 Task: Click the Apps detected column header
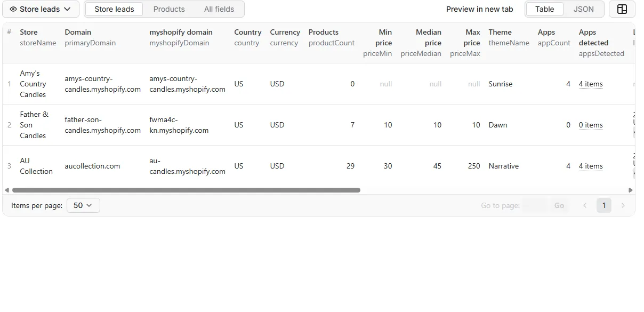[x=601, y=43]
